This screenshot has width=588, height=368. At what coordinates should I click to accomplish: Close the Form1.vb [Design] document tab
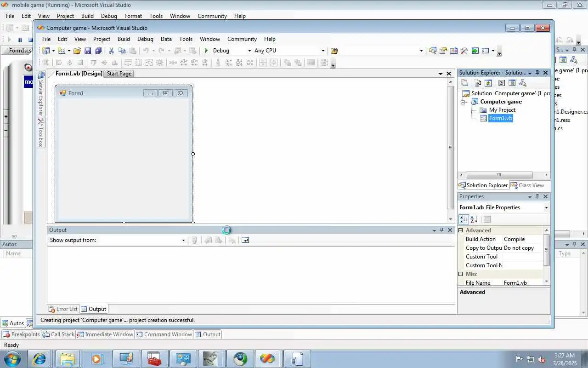[449, 74]
